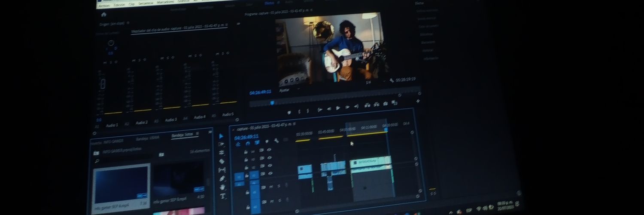
Task: Toggle Snap in the timeline
Action: tap(248, 144)
